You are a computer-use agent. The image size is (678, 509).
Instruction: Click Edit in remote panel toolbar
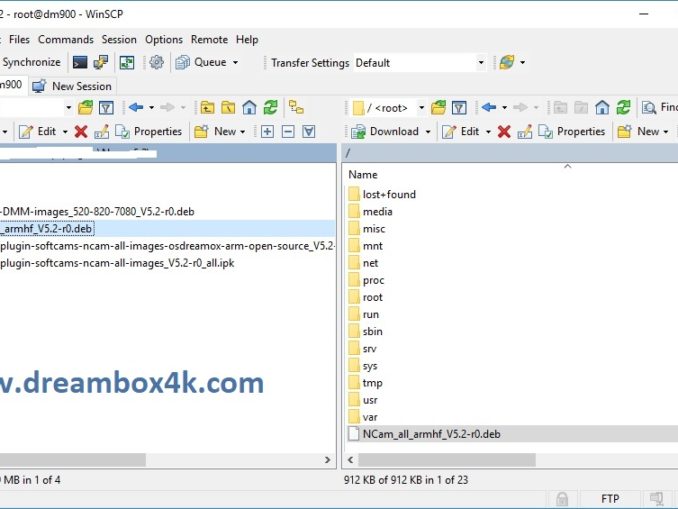461,131
